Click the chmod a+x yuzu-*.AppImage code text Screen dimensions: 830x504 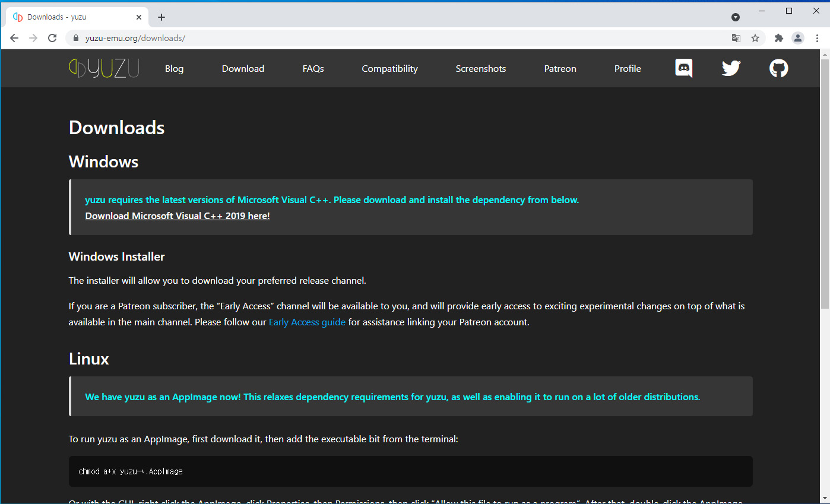click(x=131, y=471)
